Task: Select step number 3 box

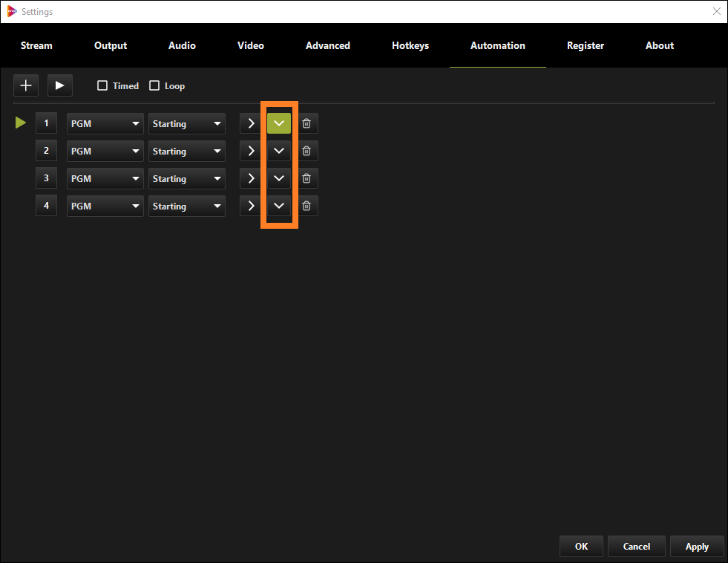Action: [47, 178]
